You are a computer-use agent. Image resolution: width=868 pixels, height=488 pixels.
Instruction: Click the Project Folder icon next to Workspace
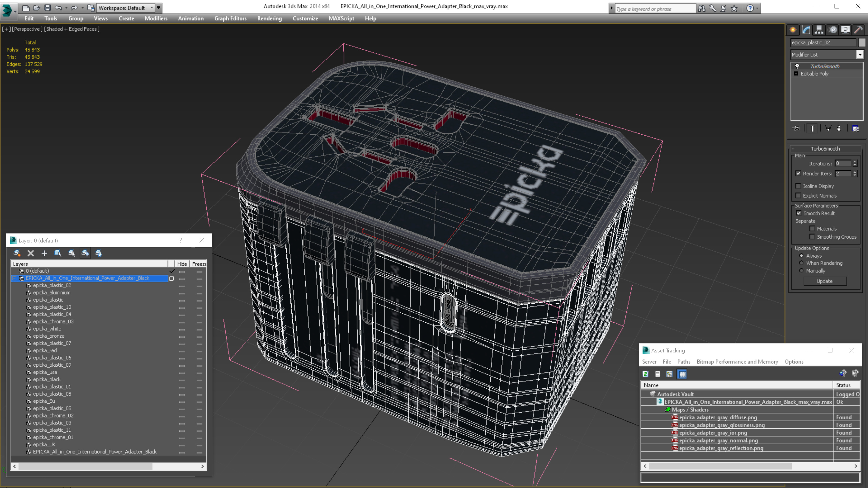tap(91, 8)
